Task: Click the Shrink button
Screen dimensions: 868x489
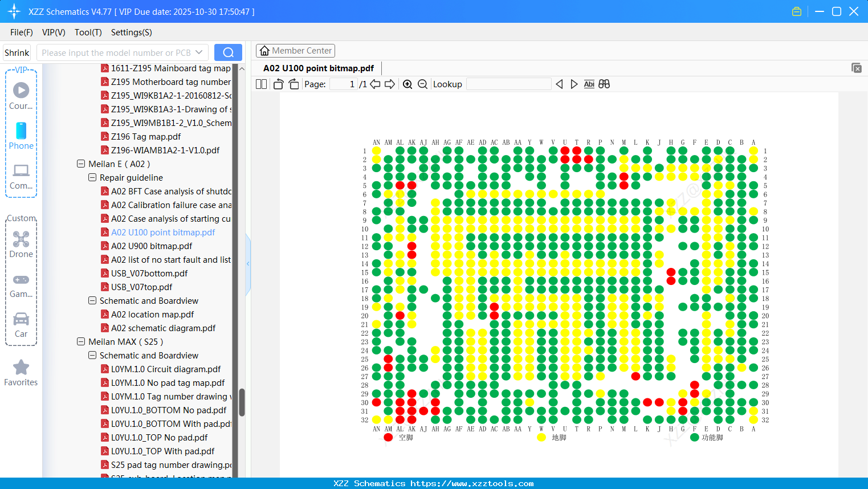Action: tap(17, 52)
